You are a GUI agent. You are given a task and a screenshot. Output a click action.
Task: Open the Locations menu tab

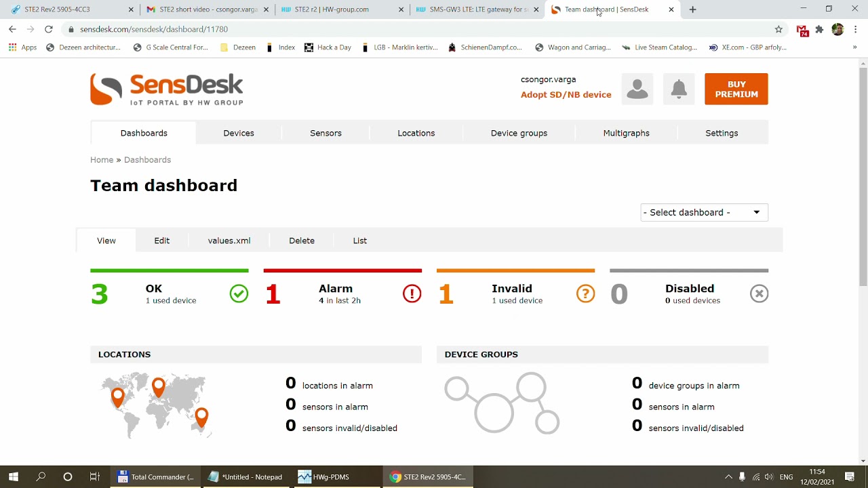(416, 133)
